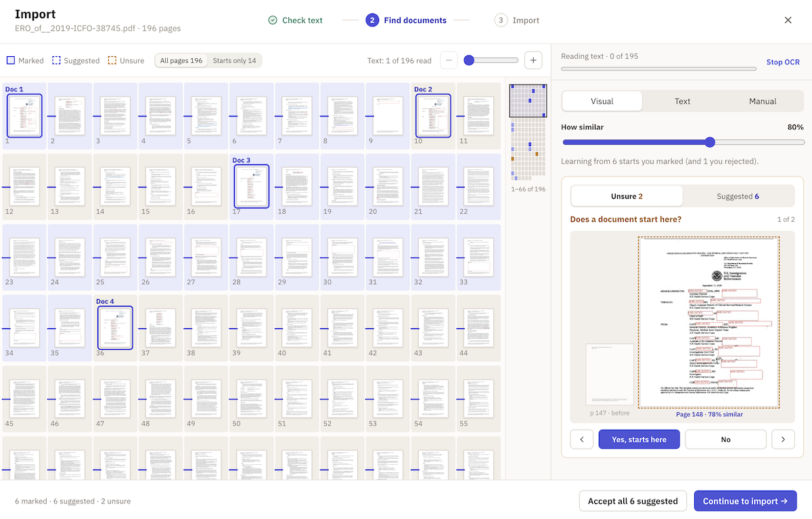This screenshot has height=519, width=812.
Task: Click the Reading text progress bar
Action: point(658,68)
